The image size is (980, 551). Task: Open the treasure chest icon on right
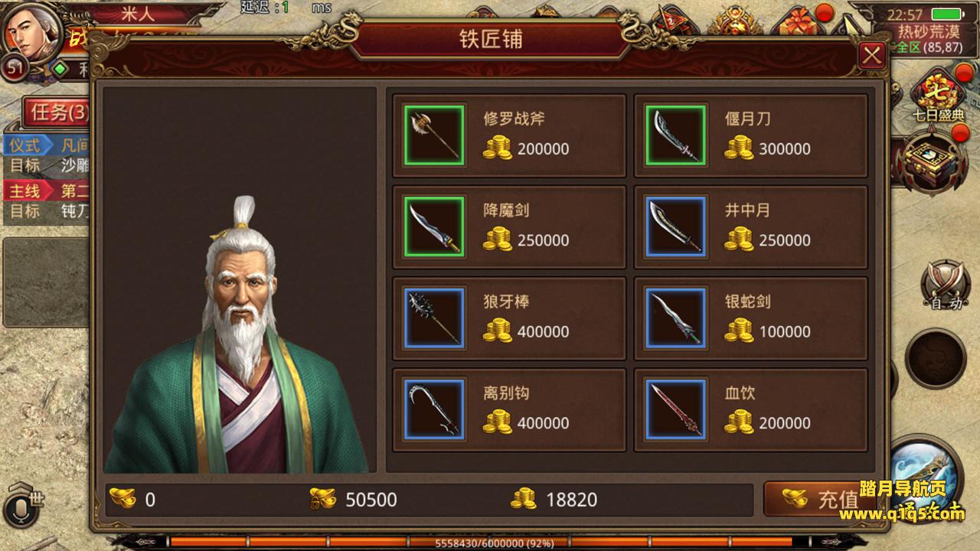[930, 162]
